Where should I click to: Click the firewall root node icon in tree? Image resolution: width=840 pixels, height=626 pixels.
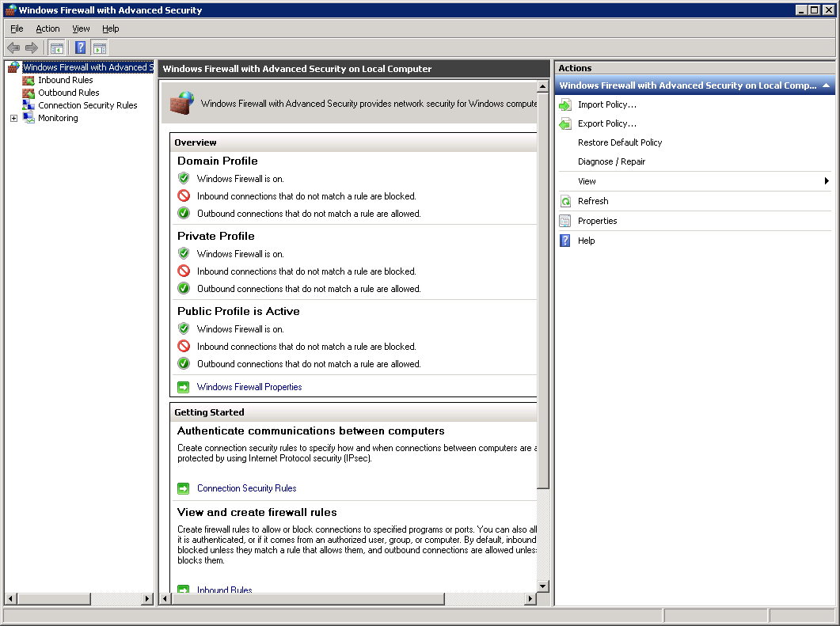click(x=14, y=67)
